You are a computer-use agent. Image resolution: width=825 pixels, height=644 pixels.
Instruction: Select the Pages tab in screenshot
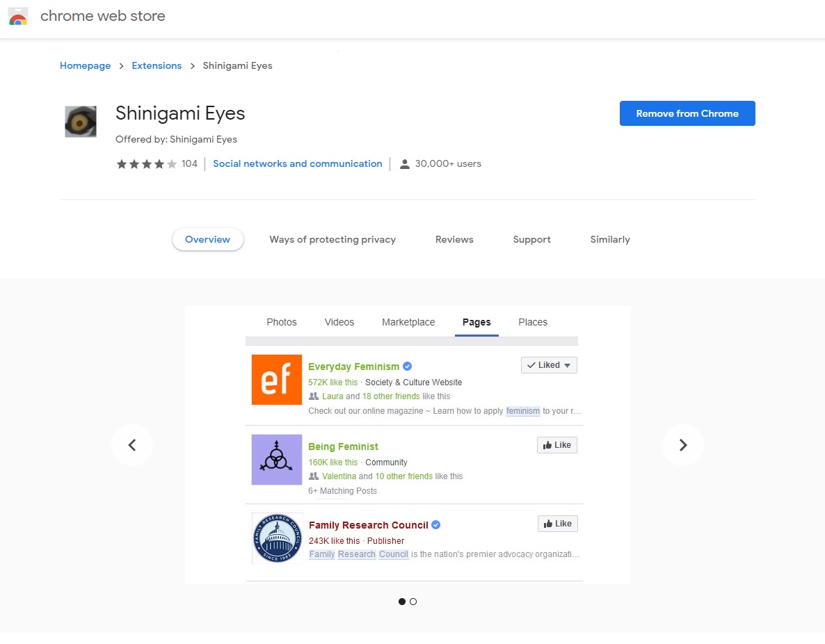point(476,322)
